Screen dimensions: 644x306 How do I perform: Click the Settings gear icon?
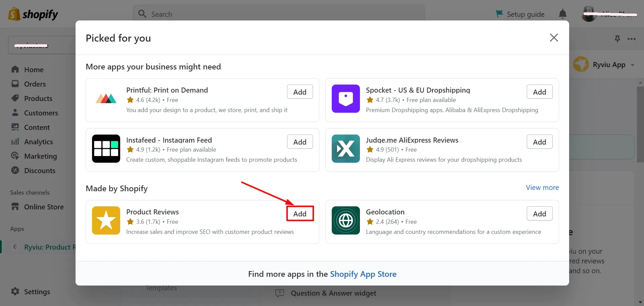point(15,291)
